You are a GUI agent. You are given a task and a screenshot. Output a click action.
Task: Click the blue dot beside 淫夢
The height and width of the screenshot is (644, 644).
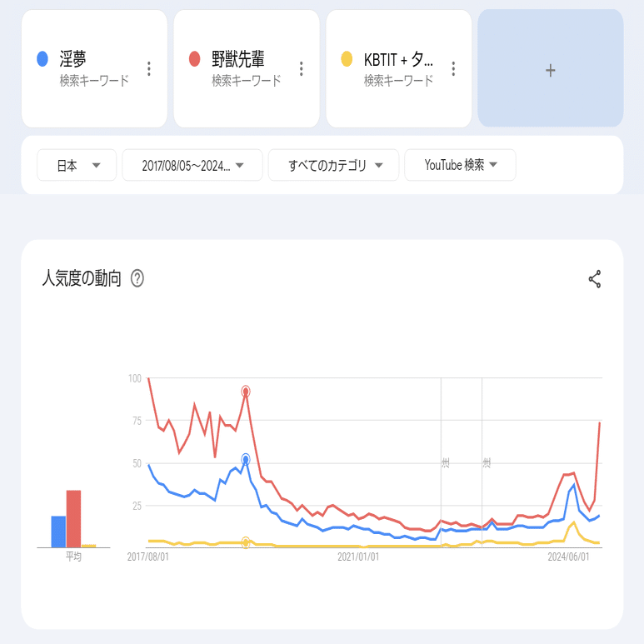pyautogui.click(x=42, y=59)
